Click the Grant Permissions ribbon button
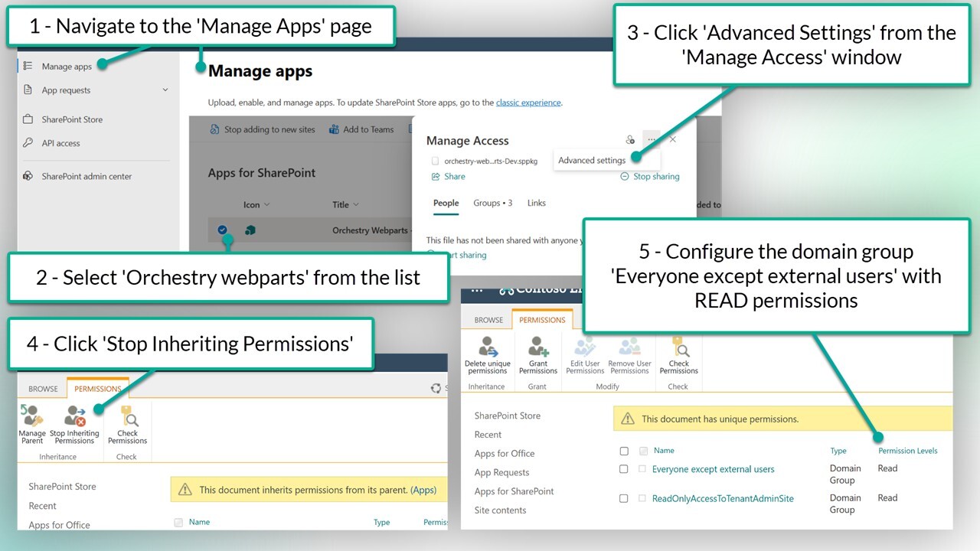 (537, 355)
